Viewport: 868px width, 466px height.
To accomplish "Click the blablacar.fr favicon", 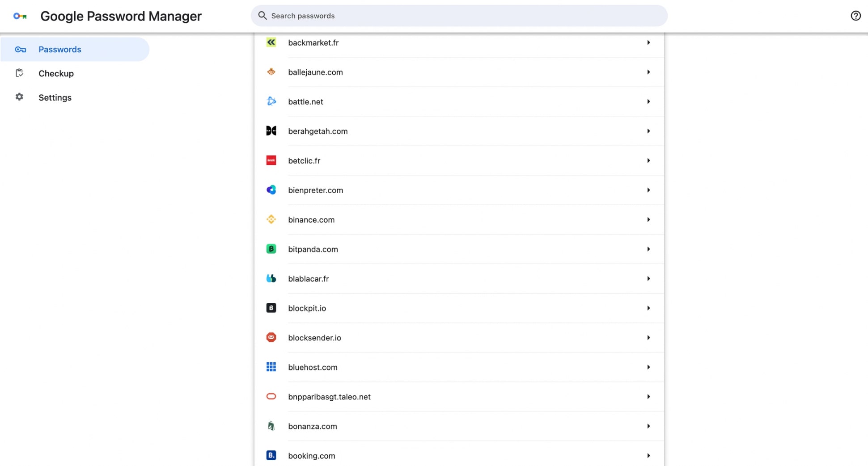I will point(271,278).
